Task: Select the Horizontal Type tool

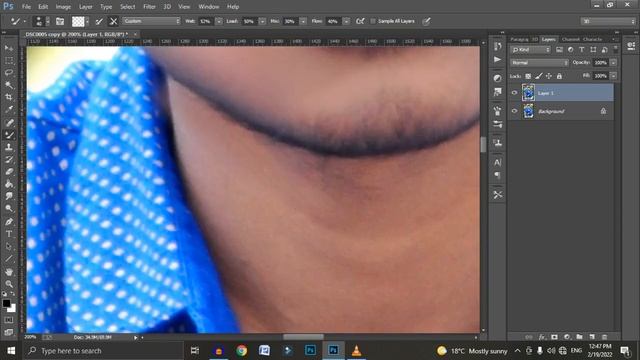Action: 9,234
